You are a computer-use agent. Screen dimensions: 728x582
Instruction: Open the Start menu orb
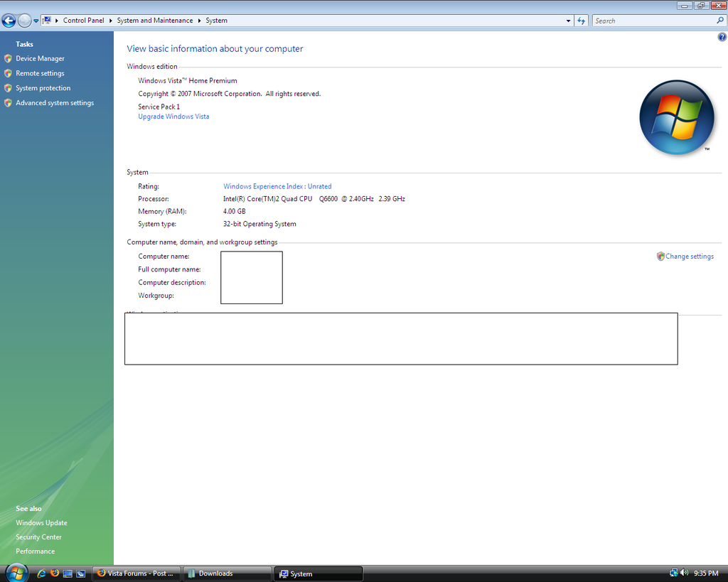[16, 573]
